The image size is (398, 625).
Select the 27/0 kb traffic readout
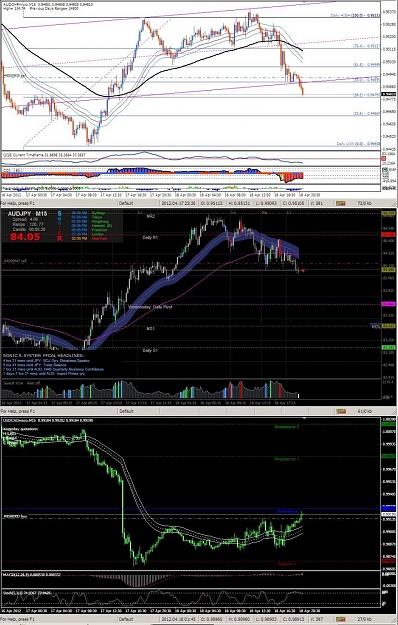click(x=364, y=619)
